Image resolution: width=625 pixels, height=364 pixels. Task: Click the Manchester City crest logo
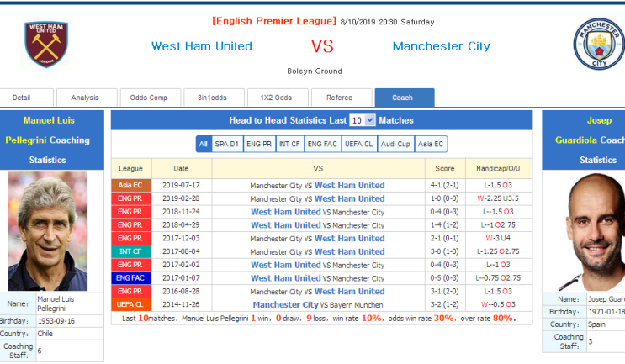tap(599, 44)
